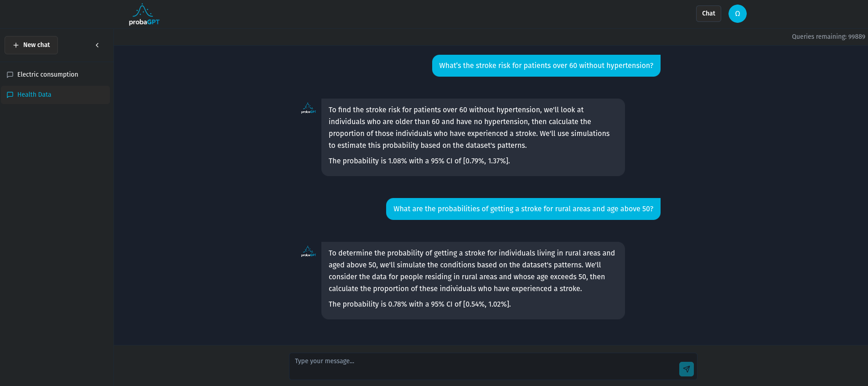Click the probaGPT logo in header
The height and width of the screenshot is (386, 868).
pyautogui.click(x=144, y=15)
